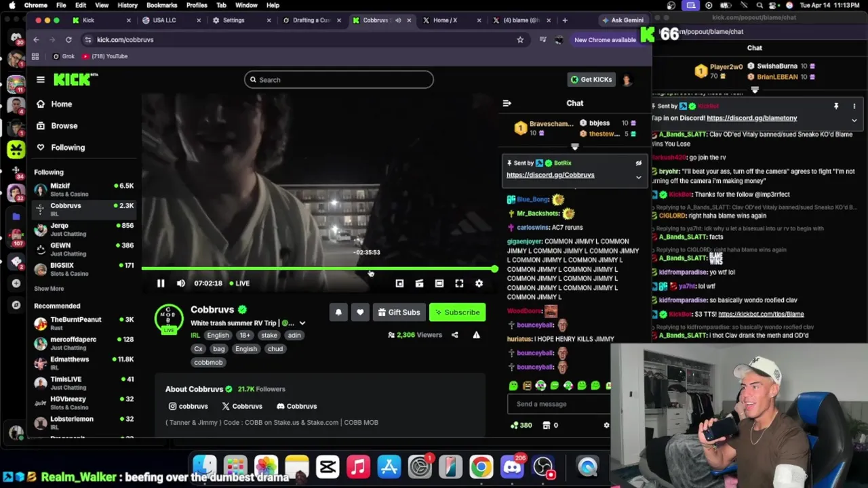Open the Profiles menu in menu bar
The image size is (868, 488).
coord(197,5)
